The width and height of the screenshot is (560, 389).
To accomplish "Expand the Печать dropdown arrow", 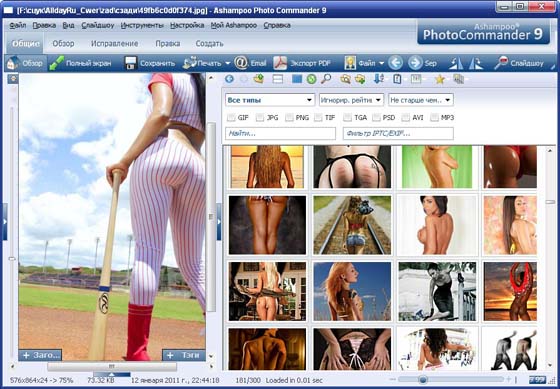I will click(228, 64).
